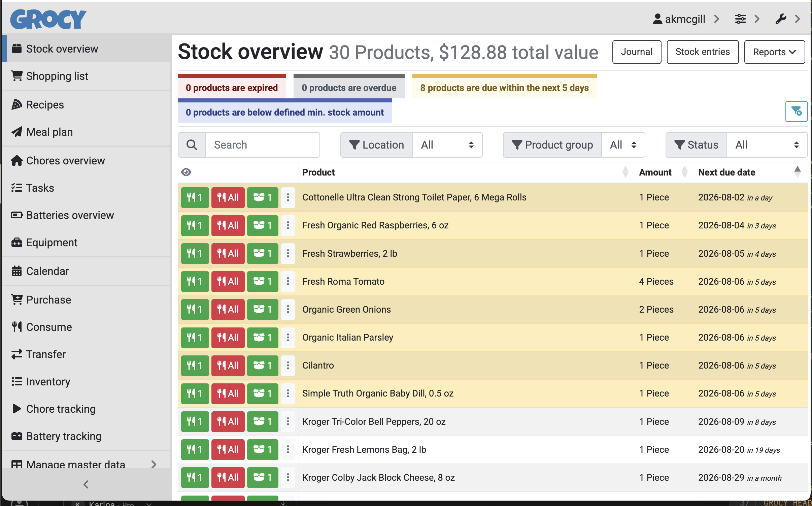Open the Journal button
The width and height of the screenshot is (812, 506).
point(637,52)
